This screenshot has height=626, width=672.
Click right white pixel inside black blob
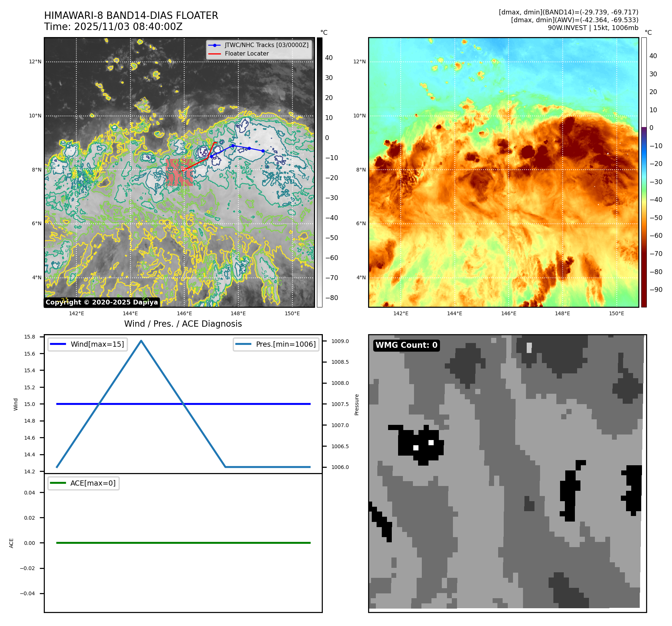pos(431,443)
